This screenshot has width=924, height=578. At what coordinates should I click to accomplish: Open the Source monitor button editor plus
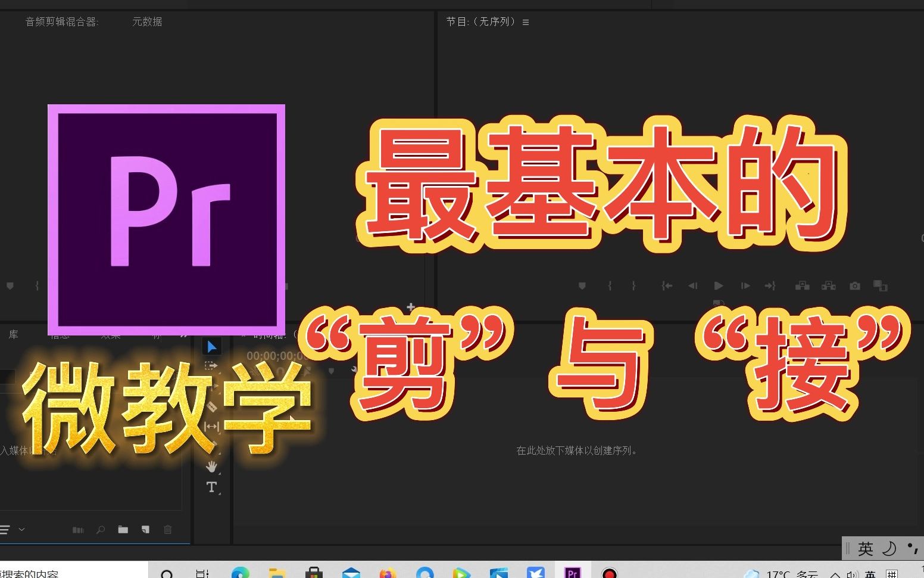pyautogui.click(x=411, y=307)
